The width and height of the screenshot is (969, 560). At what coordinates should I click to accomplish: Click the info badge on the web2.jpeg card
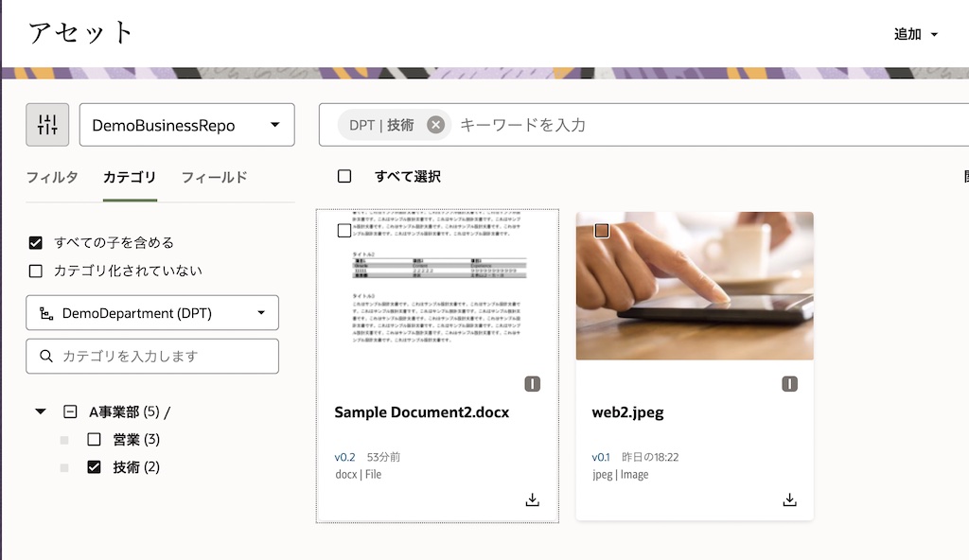pyautogui.click(x=790, y=384)
